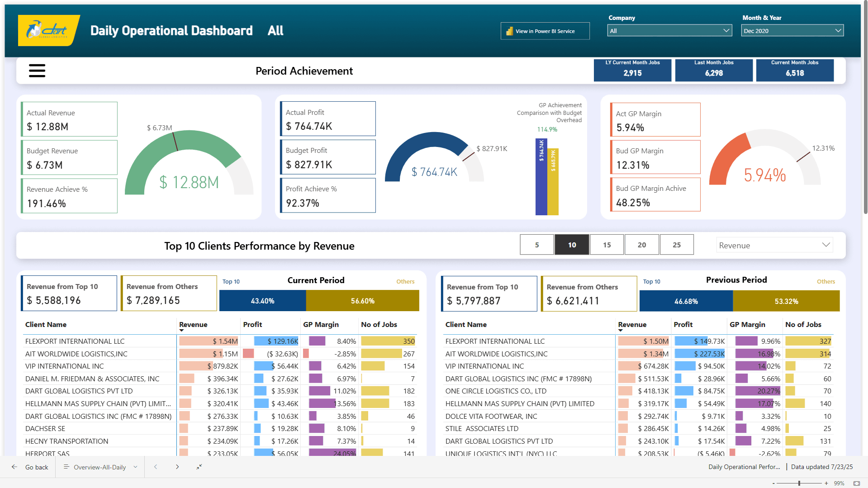
Task: Click View in Power BI Service button
Action: click(545, 31)
